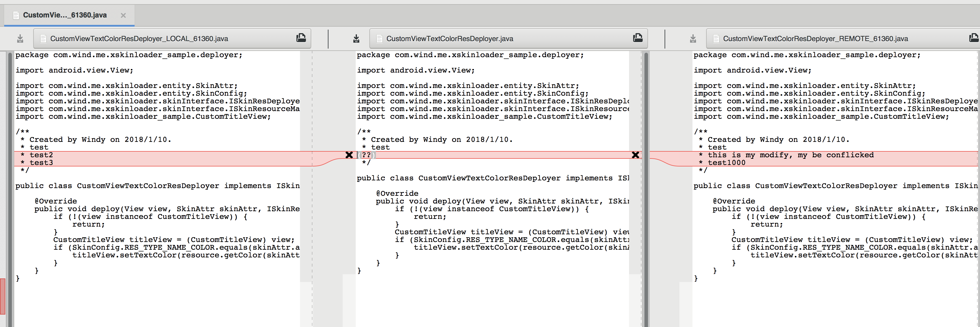The height and width of the screenshot is (327, 980).
Task: Select the CustomVie..._61360.java tab
Action: click(x=65, y=15)
